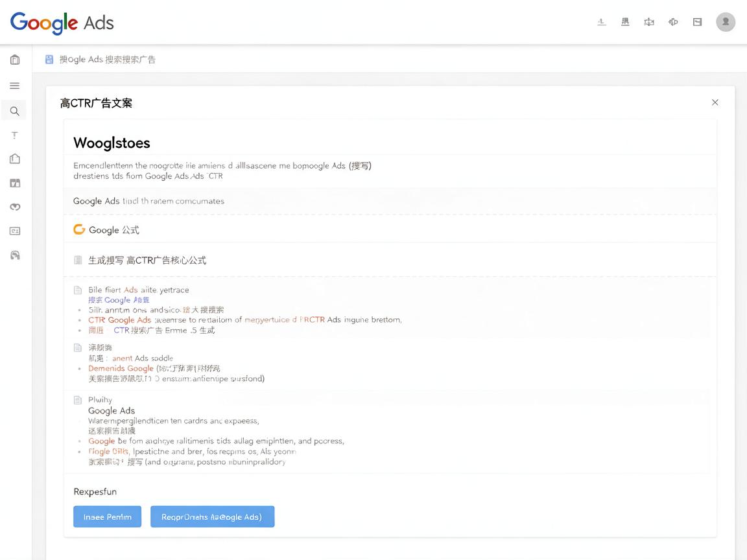Open the clipboard icon in sidebar
Viewport: 747px width, 560px height.
(15, 60)
